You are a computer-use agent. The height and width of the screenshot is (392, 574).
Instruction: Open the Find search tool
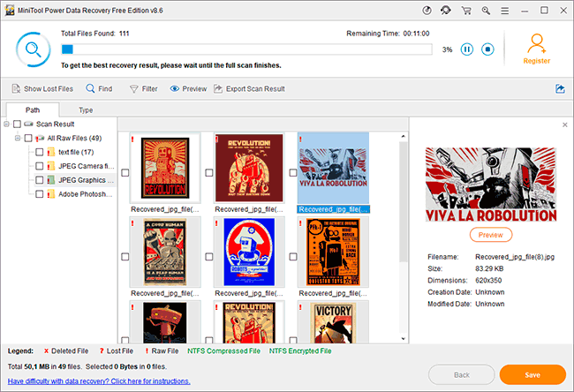coord(99,89)
